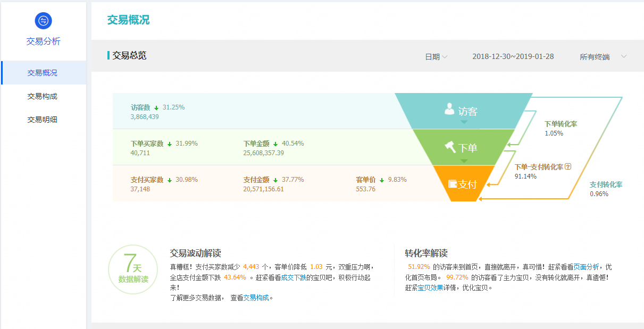Open the 成交下跌 link
The height and width of the screenshot is (329, 644).
[x=294, y=277]
